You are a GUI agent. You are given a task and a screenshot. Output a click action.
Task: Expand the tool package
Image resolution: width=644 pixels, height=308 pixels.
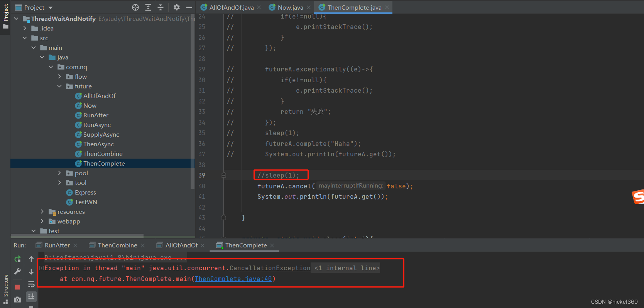(x=59, y=183)
